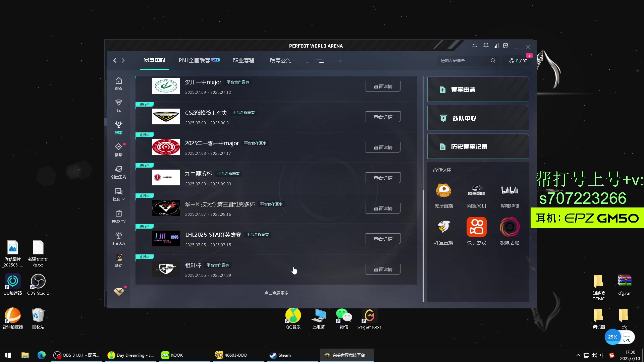Image resolution: width=644 pixels, height=362 pixels.
Task: Click the shield refresh icon in title bar
Action: pos(506,46)
